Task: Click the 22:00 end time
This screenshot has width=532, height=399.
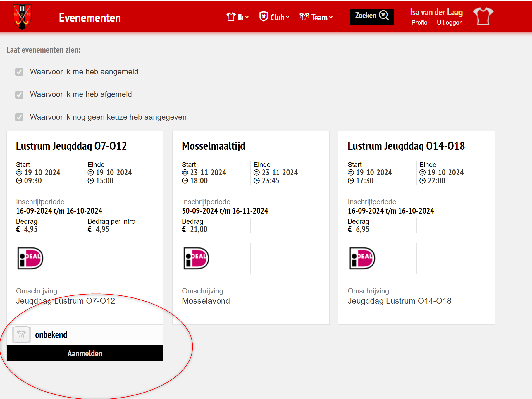Action: tap(436, 181)
